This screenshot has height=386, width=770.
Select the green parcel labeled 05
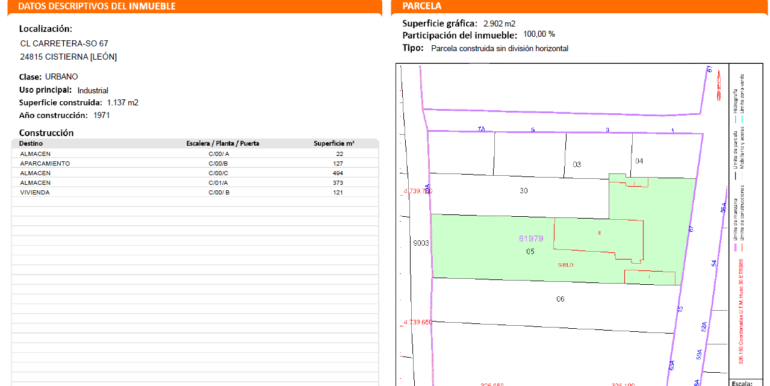[x=530, y=251]
